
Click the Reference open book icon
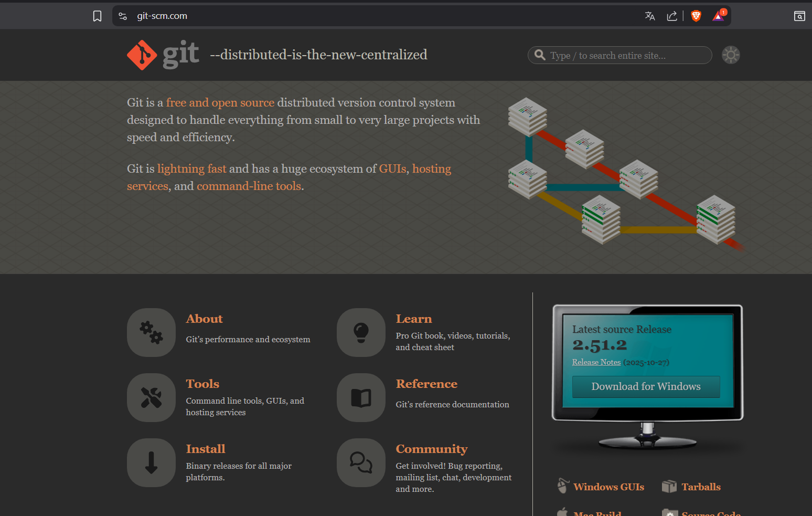(361, 397)
